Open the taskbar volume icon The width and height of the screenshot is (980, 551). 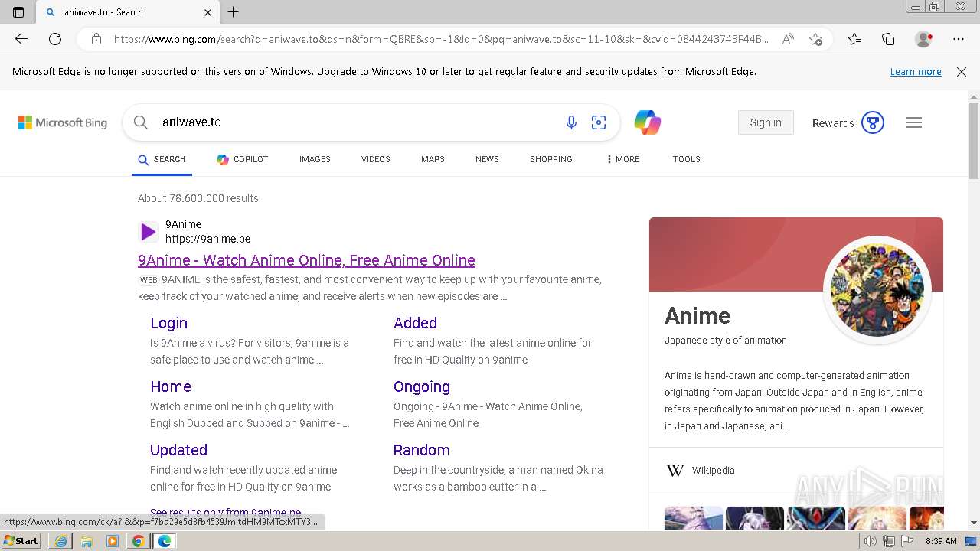pos(870,541)
